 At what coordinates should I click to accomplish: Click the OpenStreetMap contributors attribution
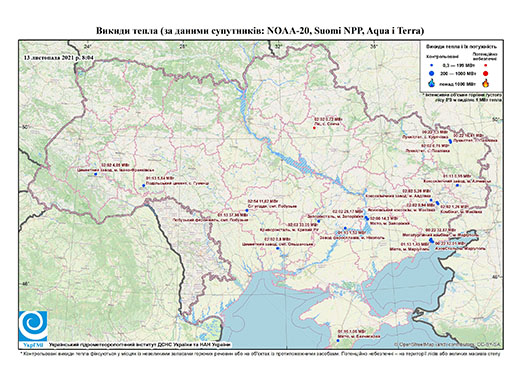(447, 344)
